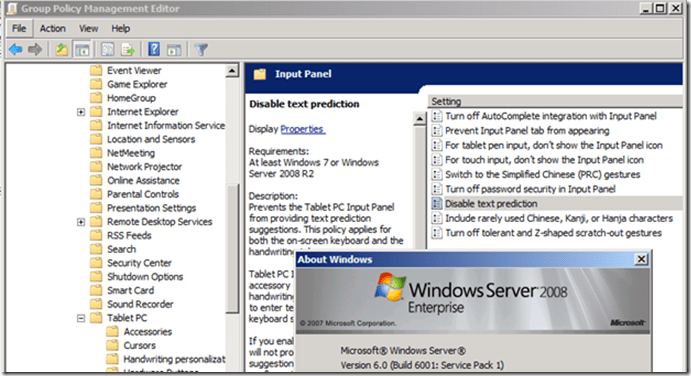Screen dimensions: 691x376
Task: Open the Action menu
Action: tap(52, 29)
